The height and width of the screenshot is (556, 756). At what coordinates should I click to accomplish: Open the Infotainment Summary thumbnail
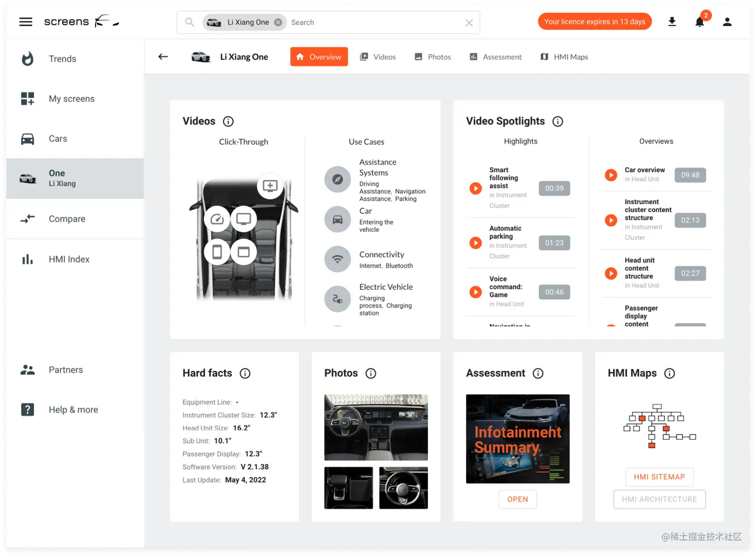tap(517, 439)
